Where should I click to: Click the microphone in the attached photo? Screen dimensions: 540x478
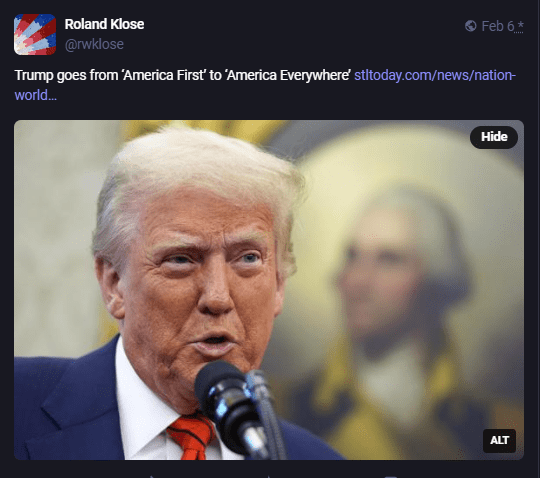[x=233, y=406]
